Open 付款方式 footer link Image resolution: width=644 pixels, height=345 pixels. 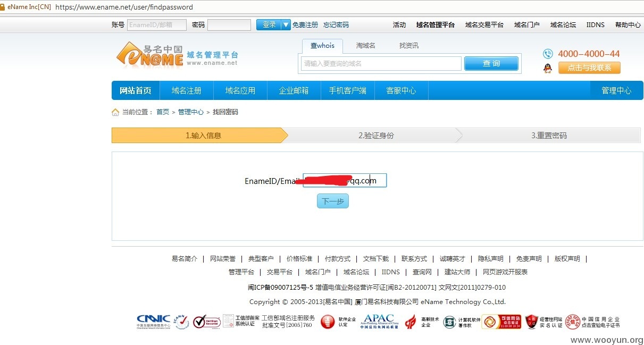tap(338, 259)
